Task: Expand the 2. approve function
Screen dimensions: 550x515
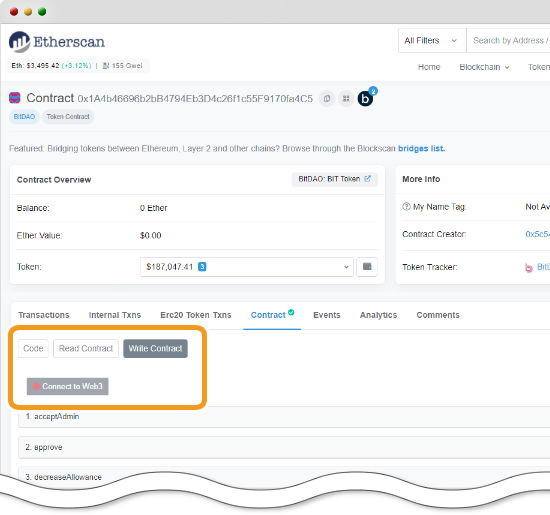Action: (284, 447)
